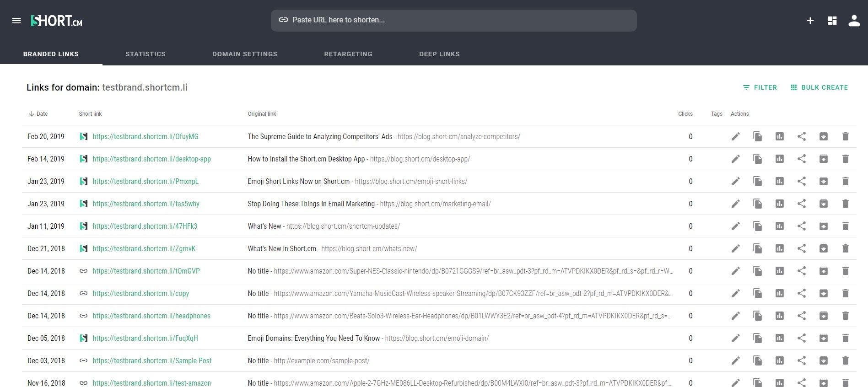Archive the tOmGVP short link
Screen dimensions: 868x387
[823, 271]
